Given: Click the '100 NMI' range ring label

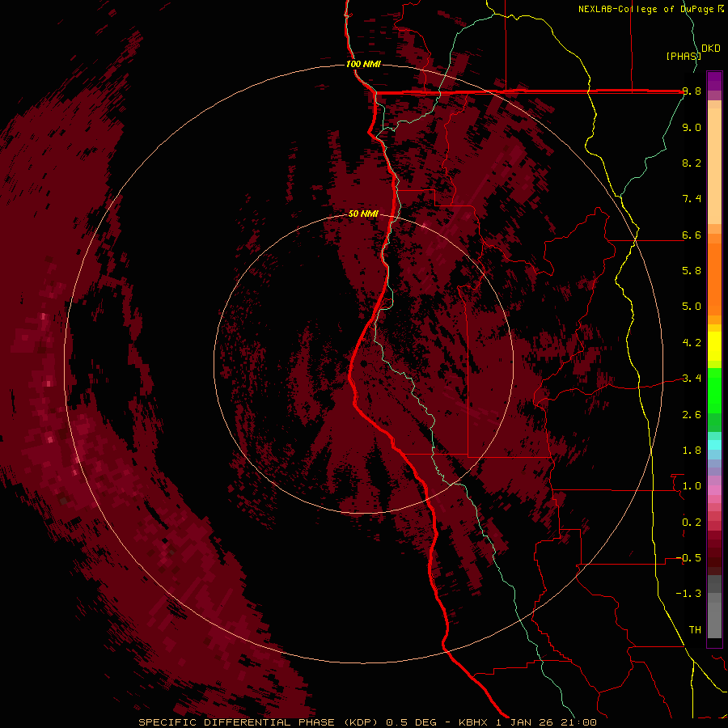Looking at the screenshot, I should coord(363,64).
